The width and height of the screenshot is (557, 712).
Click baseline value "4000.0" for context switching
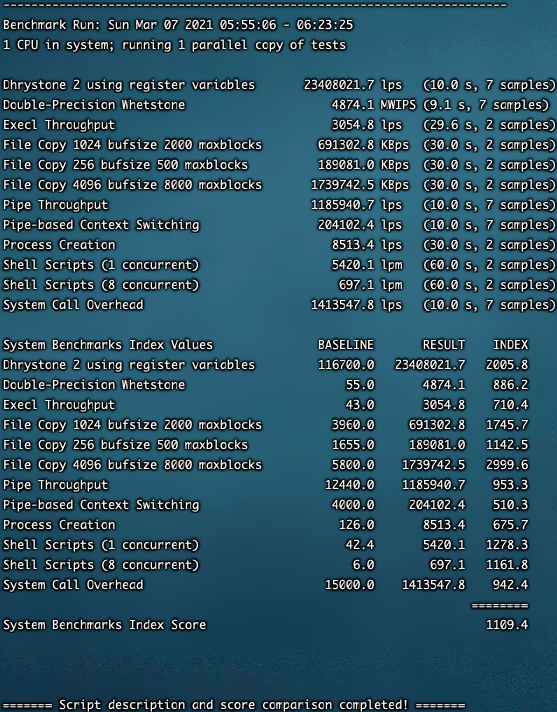353,504
